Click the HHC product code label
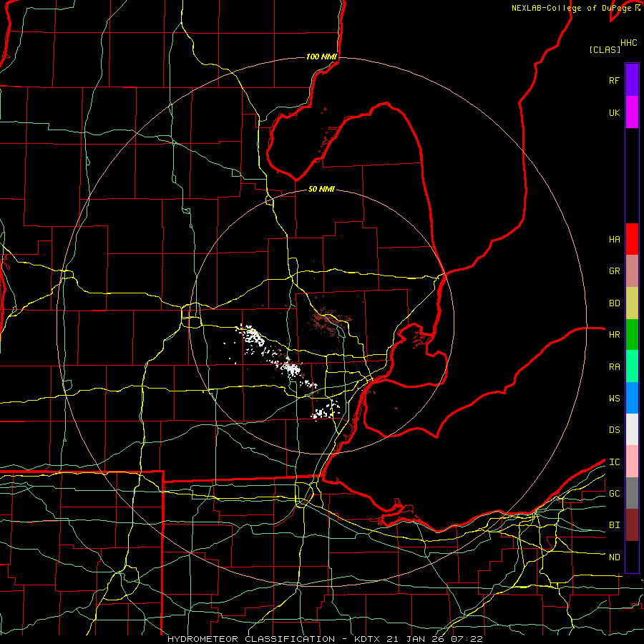 click(629, 43)
